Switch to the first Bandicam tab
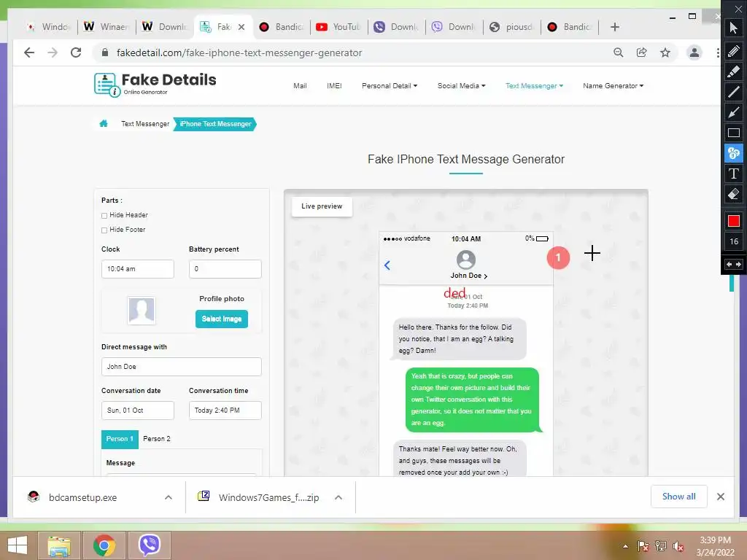This screenshot has width=747, height=560. pyautogui.click(x=282, y=27)
